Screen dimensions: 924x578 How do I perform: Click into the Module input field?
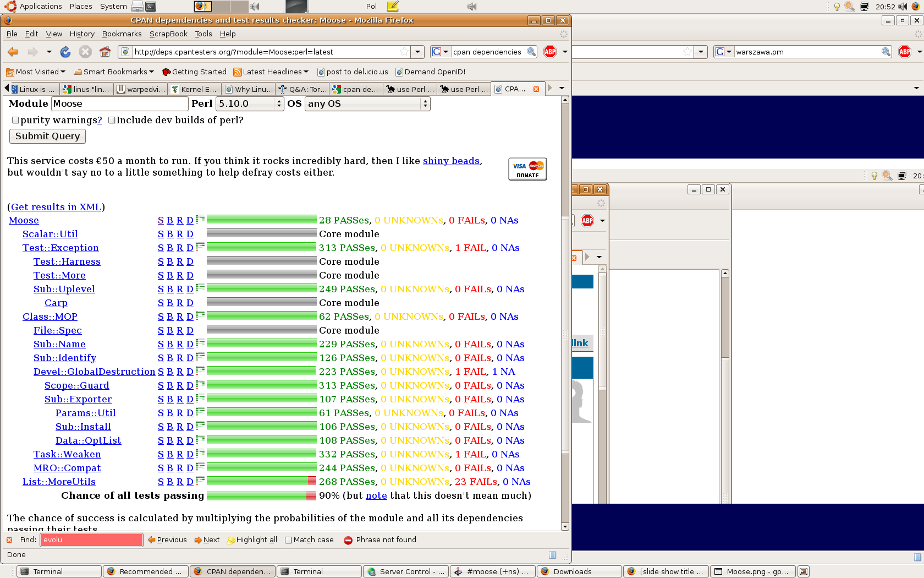(x=120, y=103)
